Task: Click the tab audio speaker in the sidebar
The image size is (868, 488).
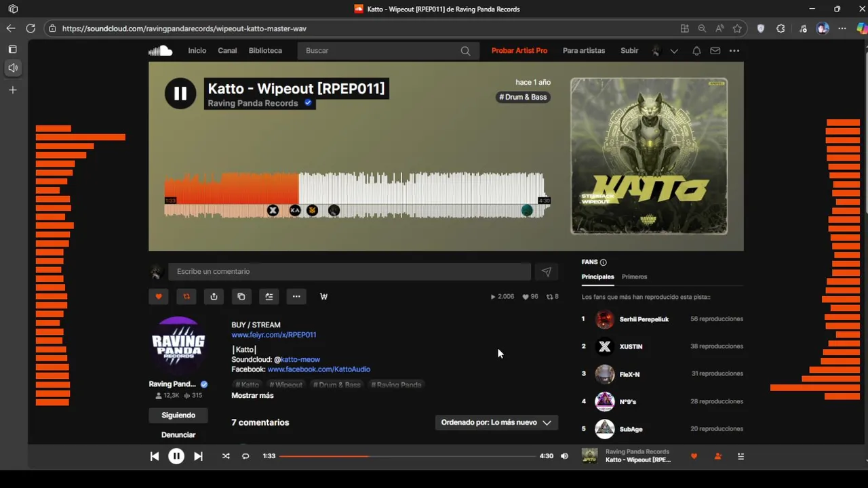Action: [13, 68]
